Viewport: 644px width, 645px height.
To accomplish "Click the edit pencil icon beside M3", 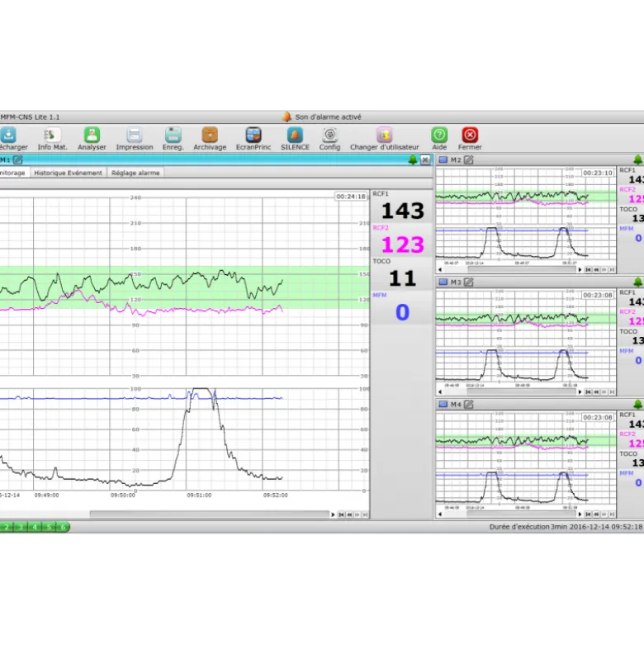I will pos(469,282).
